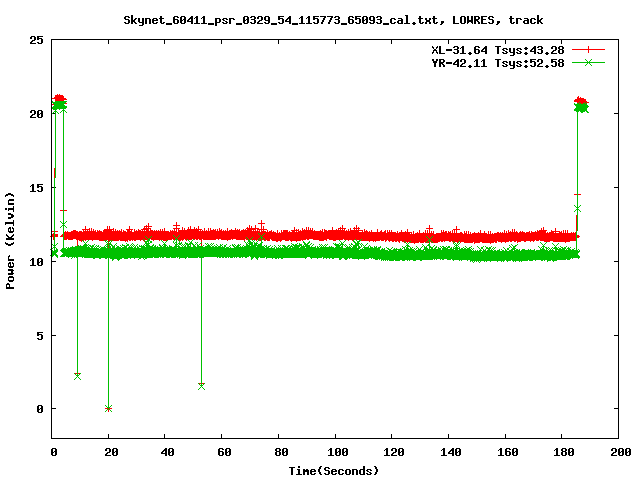Click the x-axis tick label 20
This screenshot has height=480, width=640.
click(111, 452)
